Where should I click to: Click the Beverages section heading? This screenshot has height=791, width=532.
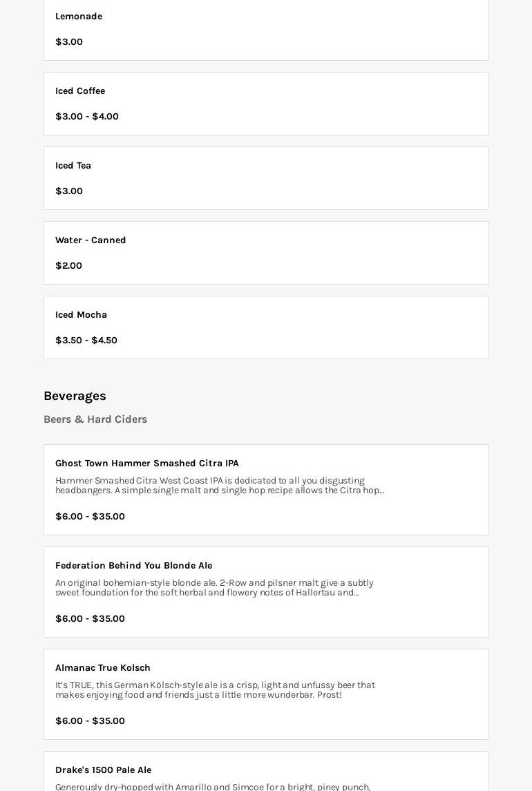(x=75, y=396)
